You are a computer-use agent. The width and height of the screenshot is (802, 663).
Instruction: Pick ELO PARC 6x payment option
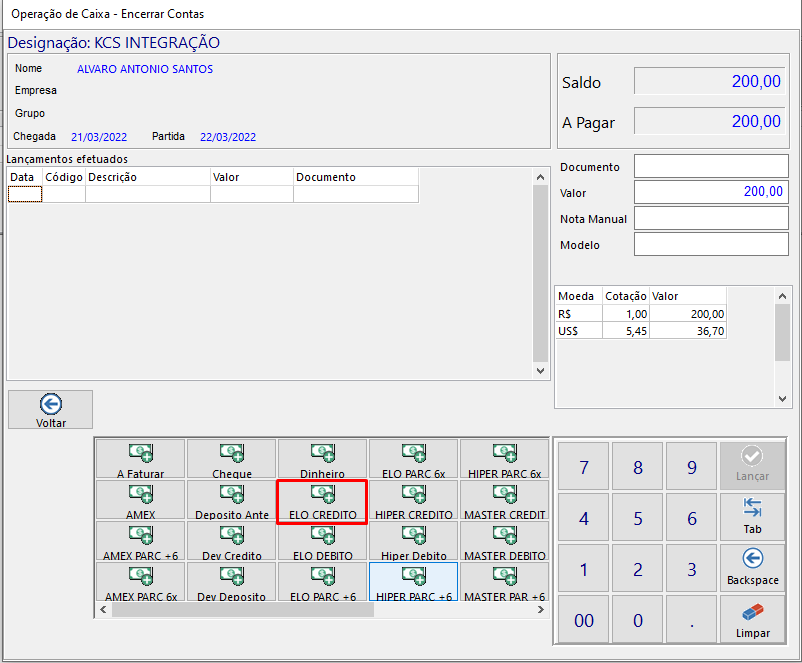coord(414,459)
